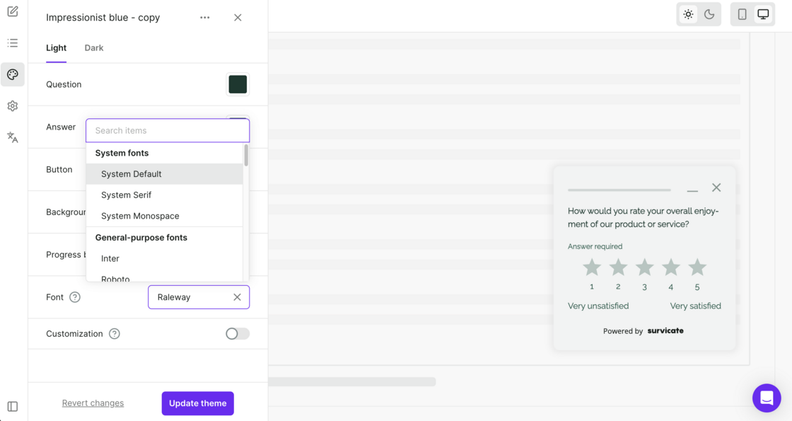
Task: Rate 3 stars in survey preview
Action: point(645,267)
